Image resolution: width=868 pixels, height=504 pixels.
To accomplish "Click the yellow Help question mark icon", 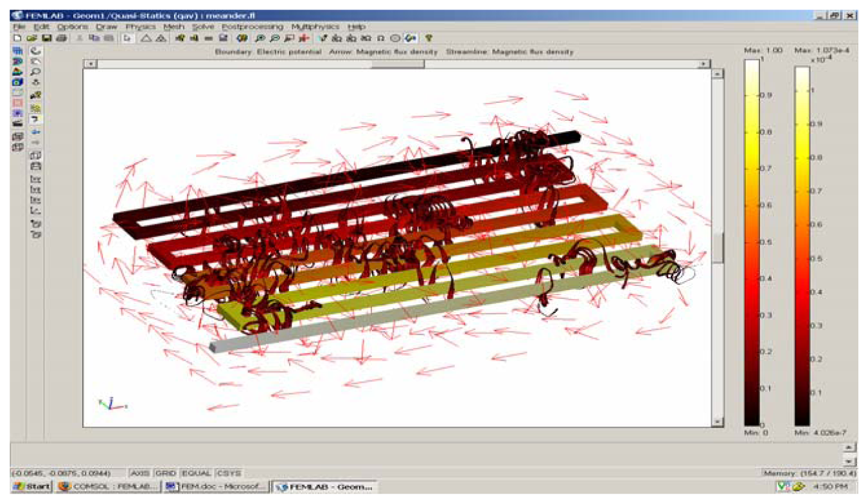I will coord(429,39).
